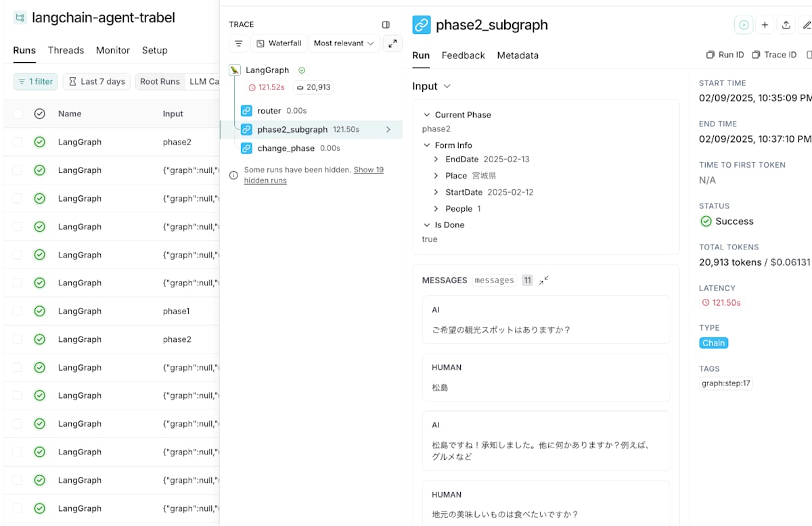Click the plus add button
The width and height of the screenshot is (812, 526).
coord(765,25)
